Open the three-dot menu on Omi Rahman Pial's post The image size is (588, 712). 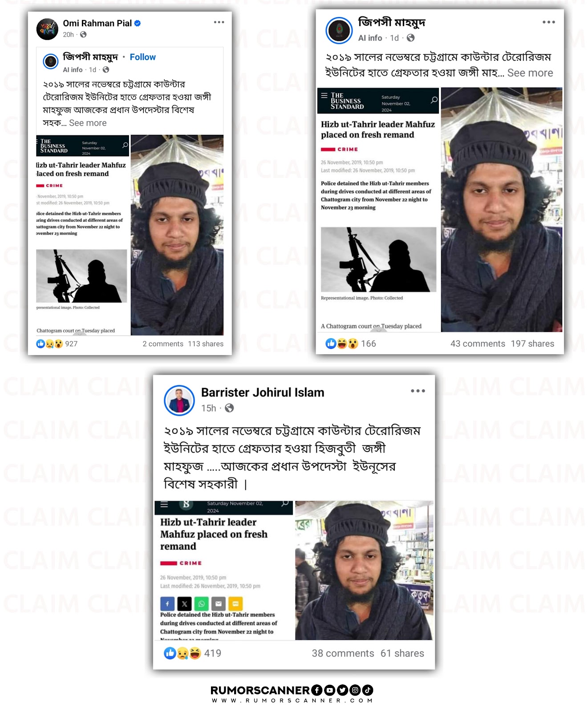219,22
